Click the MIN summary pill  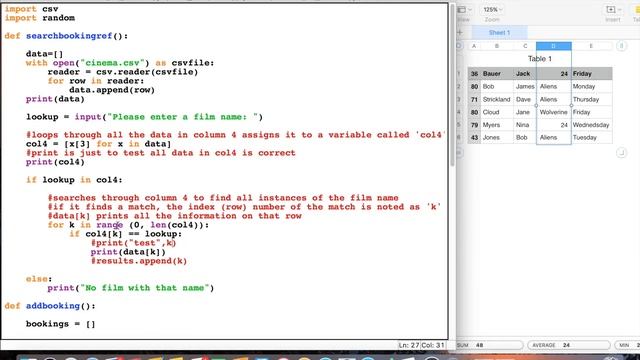point(627,345)
